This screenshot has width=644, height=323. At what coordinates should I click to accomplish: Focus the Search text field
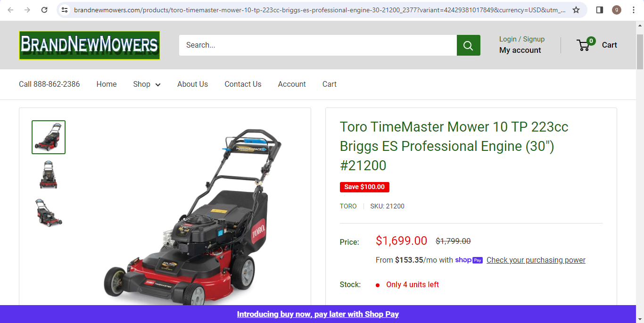point(318,45)
